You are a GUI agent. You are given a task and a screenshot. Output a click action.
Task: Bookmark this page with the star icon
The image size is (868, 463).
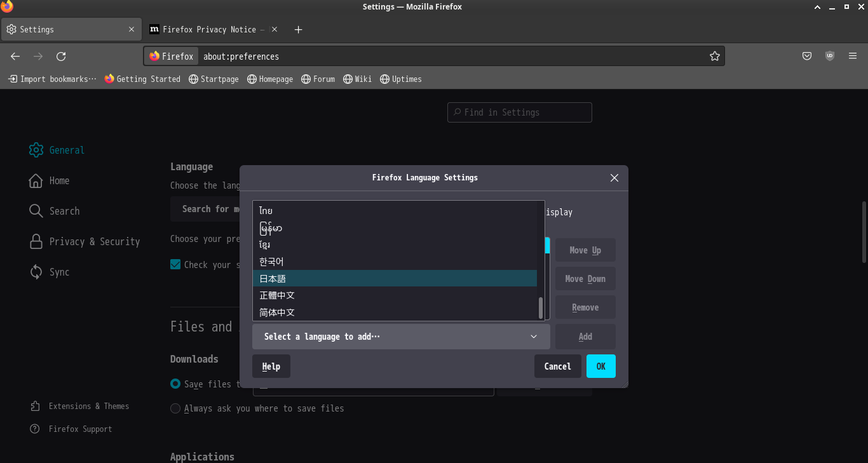[x=715, y=57]
